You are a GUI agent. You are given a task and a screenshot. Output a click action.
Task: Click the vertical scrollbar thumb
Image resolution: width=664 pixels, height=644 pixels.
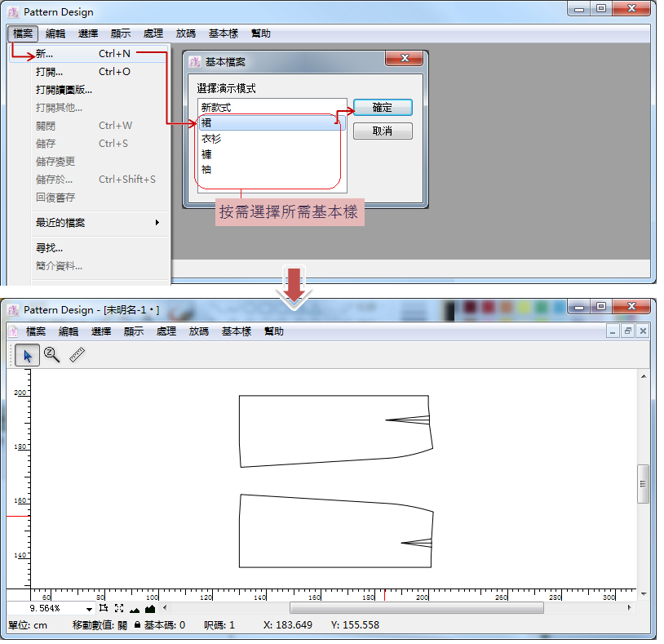pyautogui.click(x=643, y=484)
